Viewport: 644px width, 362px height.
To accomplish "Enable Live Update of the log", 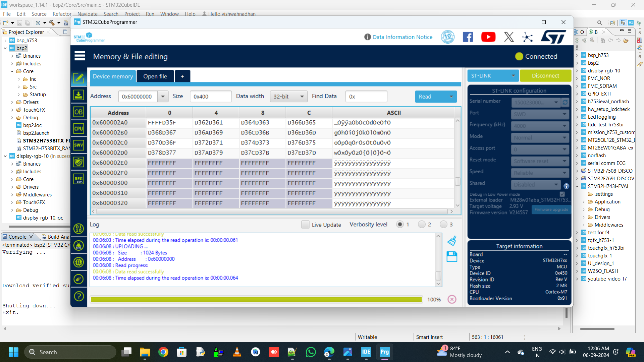I will click(305, 225).
